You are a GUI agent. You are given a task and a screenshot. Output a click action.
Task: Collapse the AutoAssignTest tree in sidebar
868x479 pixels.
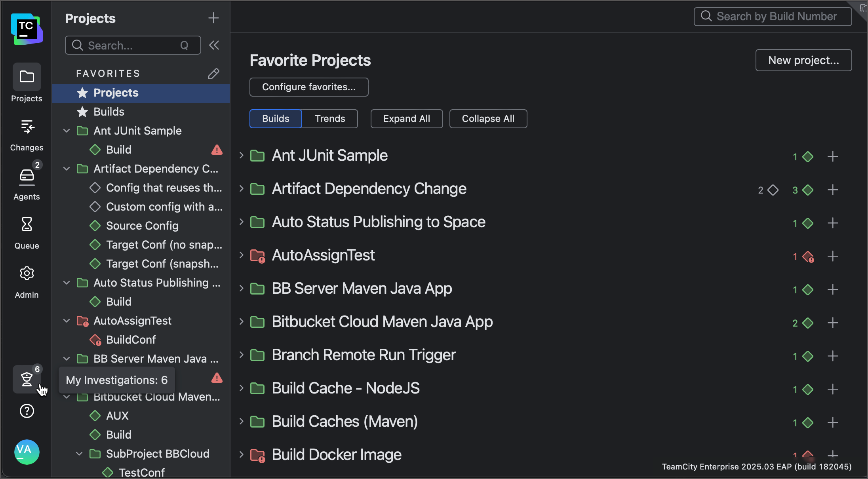[66, 321]
